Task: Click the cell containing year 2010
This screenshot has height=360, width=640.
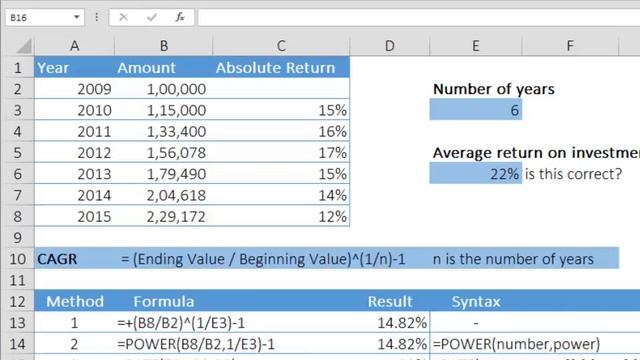Action: pos(74,110)
